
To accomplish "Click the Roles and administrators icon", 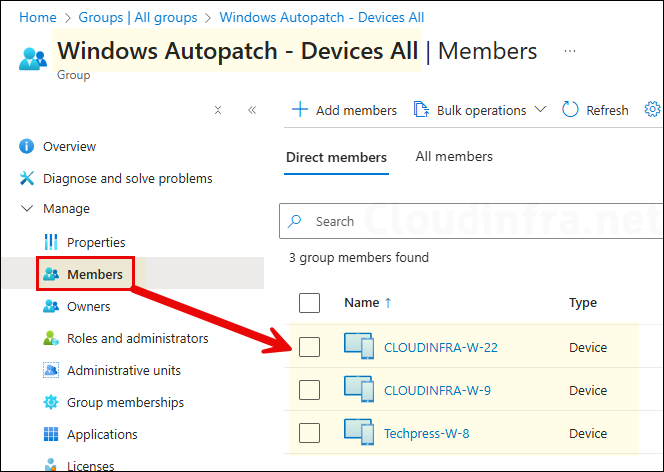I will click(51, 339).
